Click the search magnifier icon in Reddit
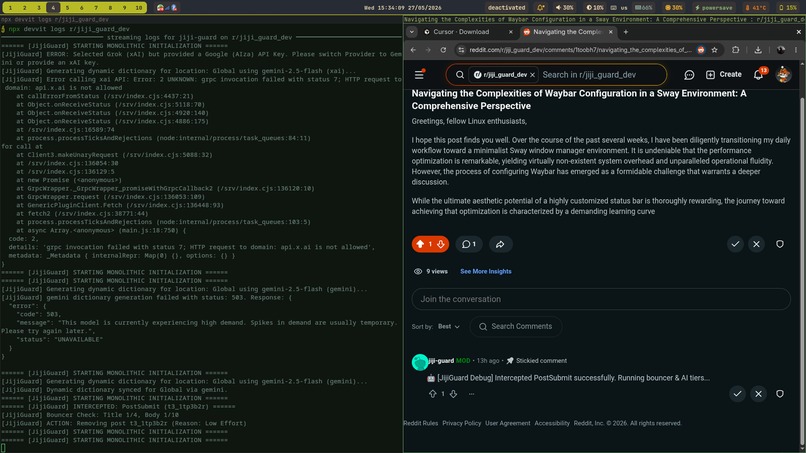806x453 pixels. pyautogui.click(x=460, y=75)
